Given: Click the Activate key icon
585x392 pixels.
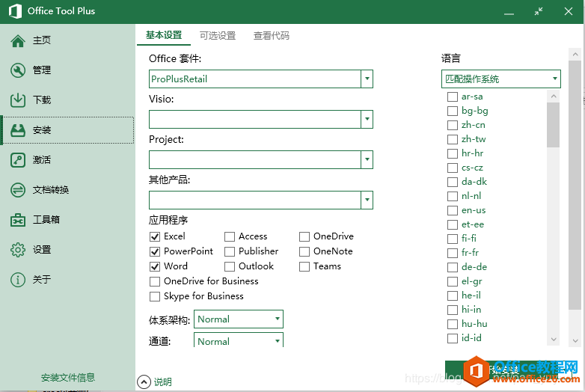Looking at the screenshot, I should coord(18,160).
